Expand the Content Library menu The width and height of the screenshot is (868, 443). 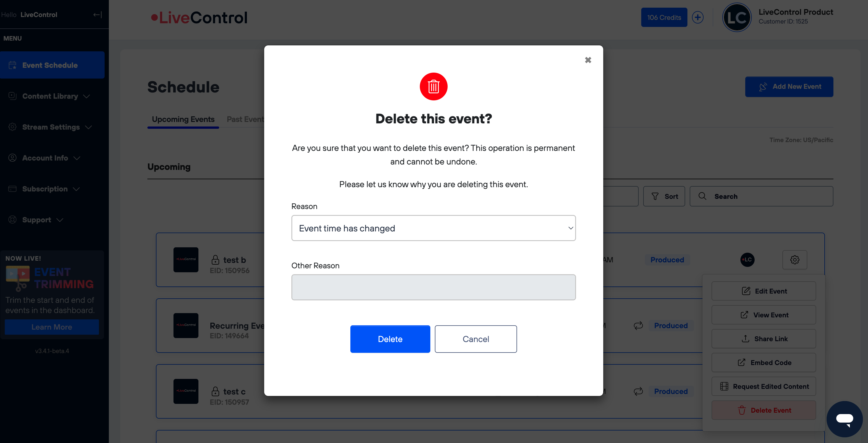pyautogui.click(x=50, y=96)
